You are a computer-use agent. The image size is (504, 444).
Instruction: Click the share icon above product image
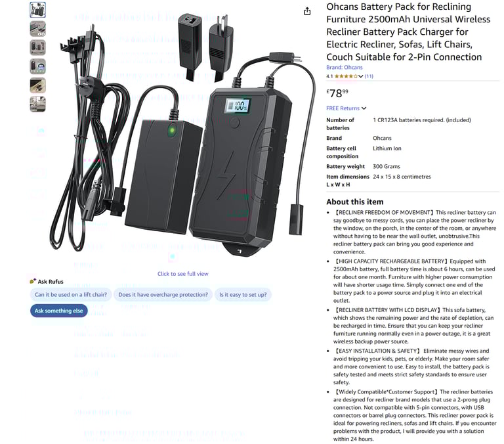click(307, 11)
